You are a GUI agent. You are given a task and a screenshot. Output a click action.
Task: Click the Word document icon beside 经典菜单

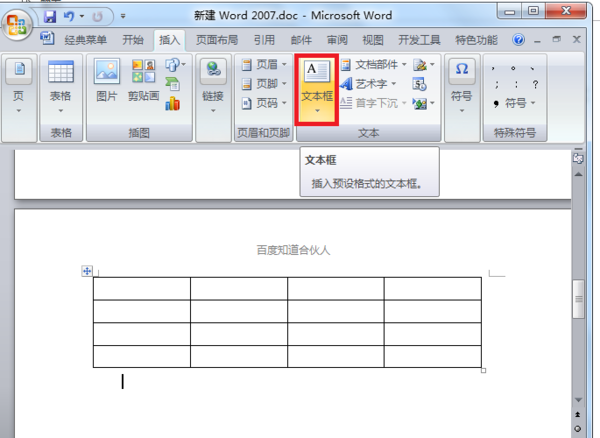point(47,39)
